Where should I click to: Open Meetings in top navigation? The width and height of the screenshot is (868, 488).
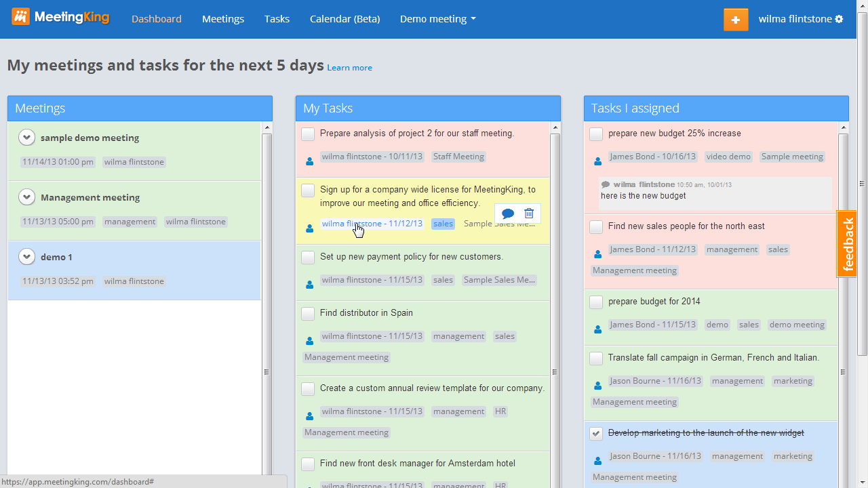[223, 19]
